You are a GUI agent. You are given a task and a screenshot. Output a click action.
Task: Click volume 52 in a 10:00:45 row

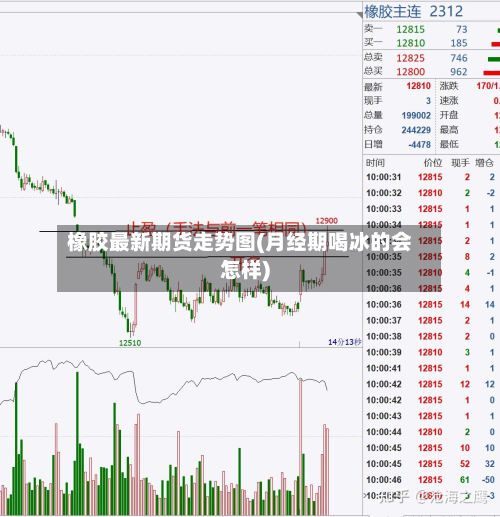465,464
